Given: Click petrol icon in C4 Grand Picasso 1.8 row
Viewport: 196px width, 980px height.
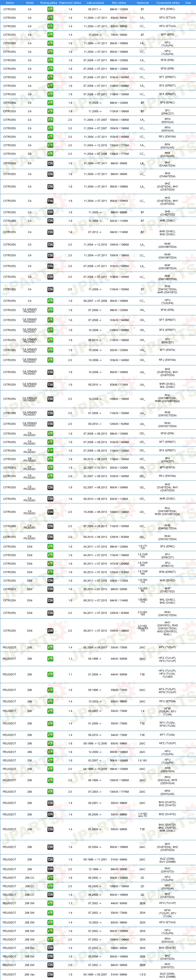Looking at the screenshot, I should 50,350.
